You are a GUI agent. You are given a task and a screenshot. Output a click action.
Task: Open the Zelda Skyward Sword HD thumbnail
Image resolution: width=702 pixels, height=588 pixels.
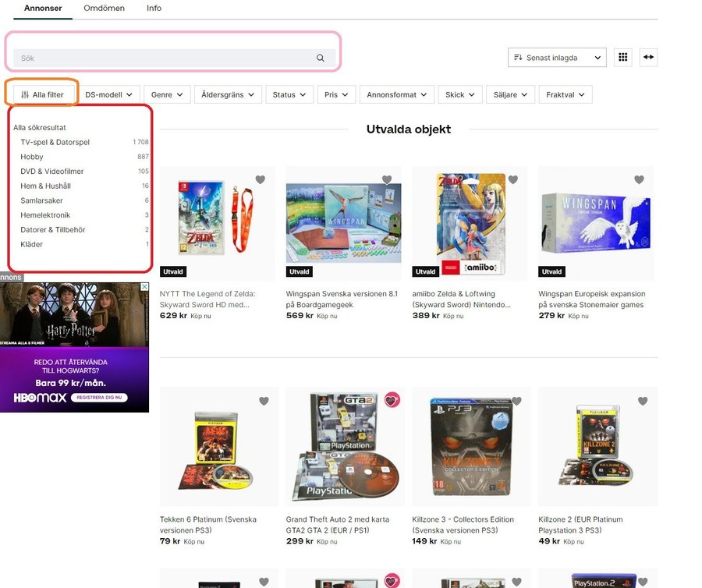[x=217, y=223]
